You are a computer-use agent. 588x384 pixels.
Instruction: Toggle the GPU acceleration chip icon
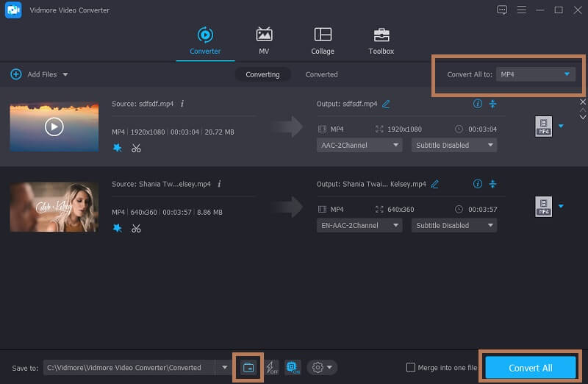coord(292,367)
